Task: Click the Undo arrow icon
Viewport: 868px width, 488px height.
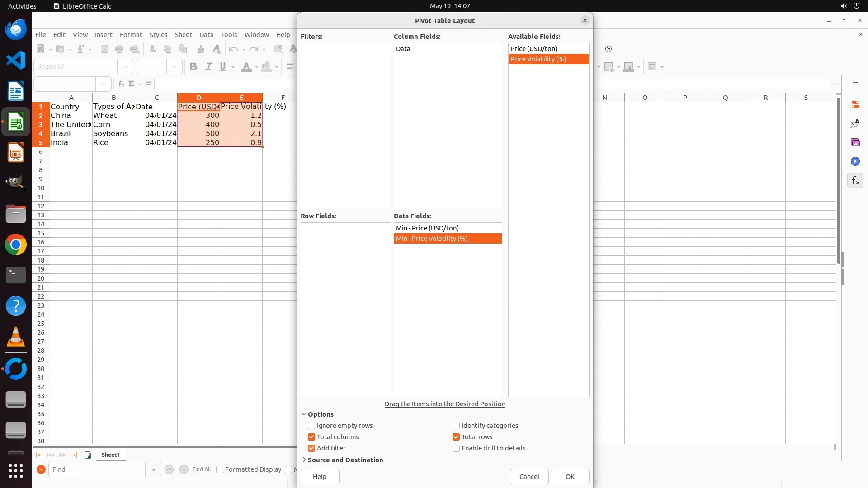Action: (233, 49)
